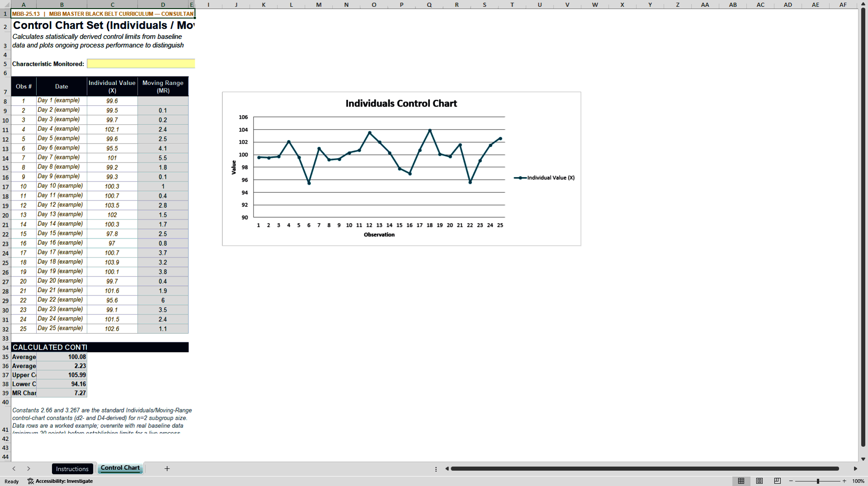The height and width of the screenshot is (486, 868).
Task: Click moving range value 4.1
Action: 163,148
